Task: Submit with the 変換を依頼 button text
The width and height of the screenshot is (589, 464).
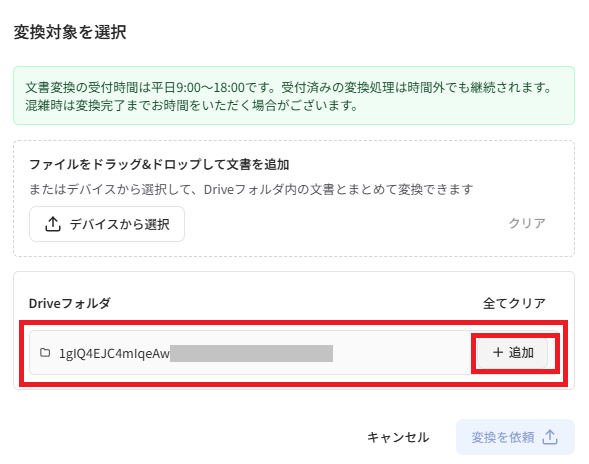Action: pyautogui.click(x=503, y=437)
